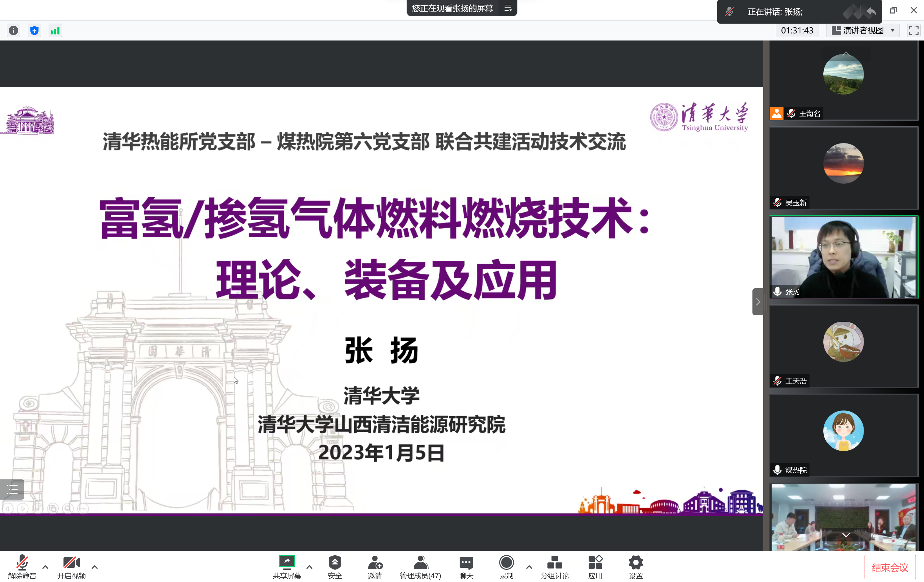Select 煤热院's avatar tile
The height and width of the screenshot is (582, 924).
tap(843, 435)
